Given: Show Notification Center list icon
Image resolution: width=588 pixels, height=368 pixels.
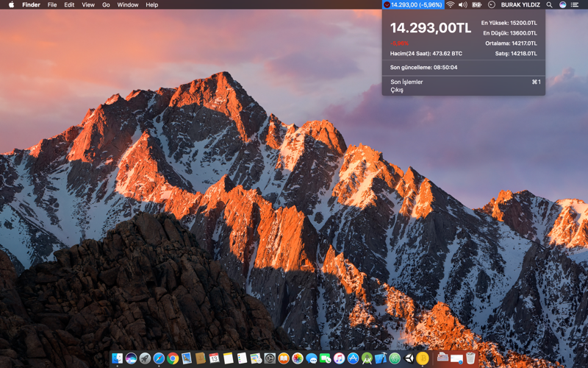Looking at the screenshot, I should coord(576,4).
